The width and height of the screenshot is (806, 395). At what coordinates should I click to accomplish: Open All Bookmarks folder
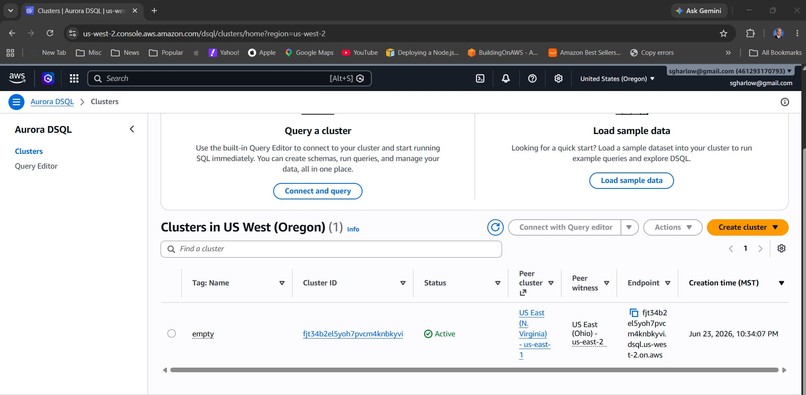click(775, 52)
